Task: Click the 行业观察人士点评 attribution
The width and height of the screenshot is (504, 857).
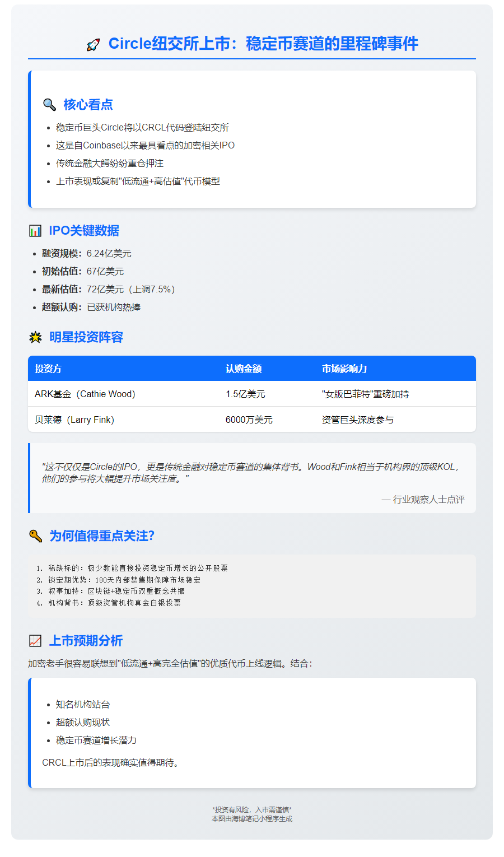Action: tap(423, 500)
